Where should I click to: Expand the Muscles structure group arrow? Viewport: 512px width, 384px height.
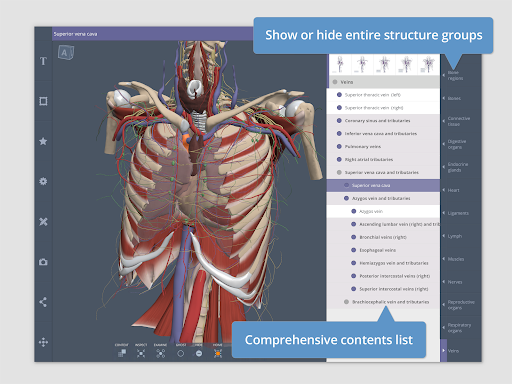click(444, 259)
